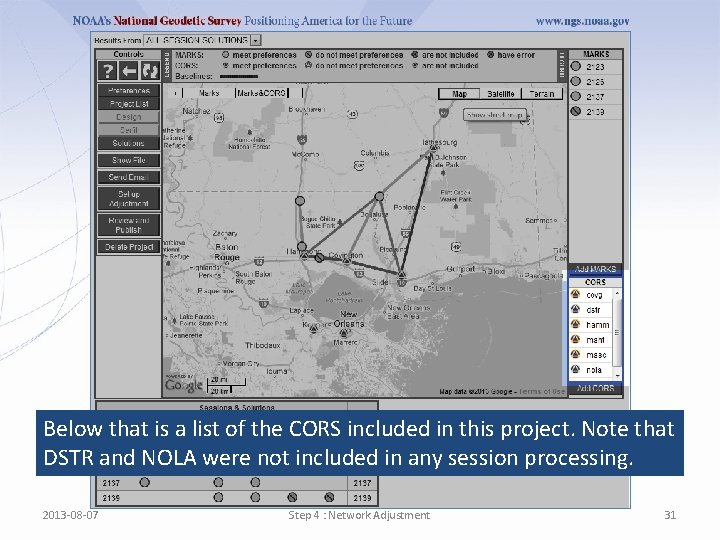Click Add MARKS button

click(x=595, y=269)
